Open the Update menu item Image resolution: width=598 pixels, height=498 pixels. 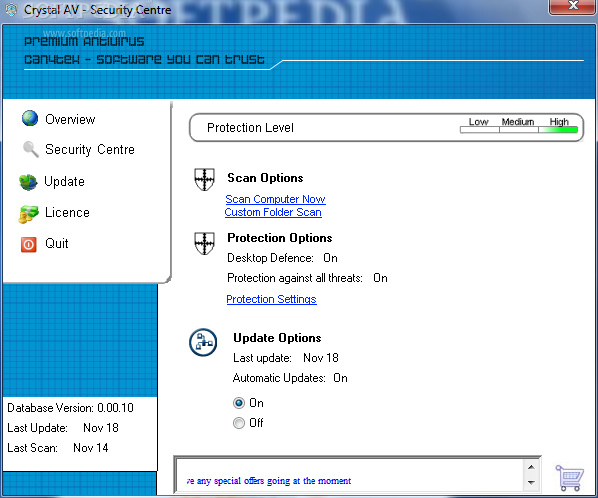point(64,182)
